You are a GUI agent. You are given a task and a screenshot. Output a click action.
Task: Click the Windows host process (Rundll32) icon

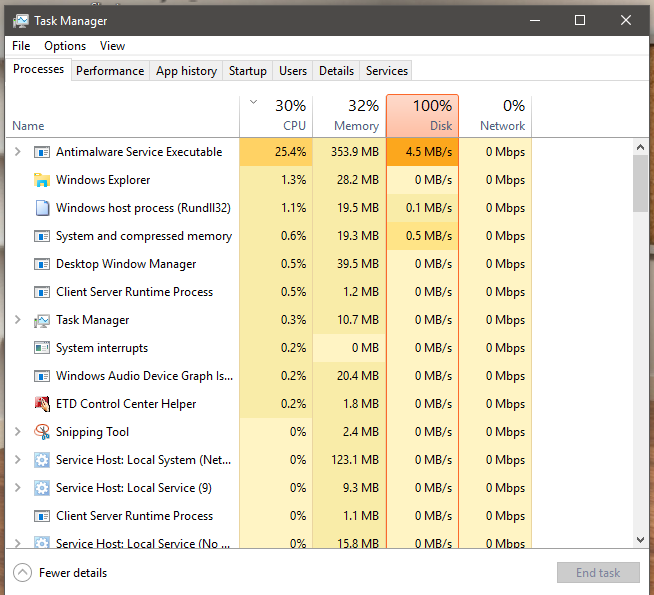click(x=42, y=208)
